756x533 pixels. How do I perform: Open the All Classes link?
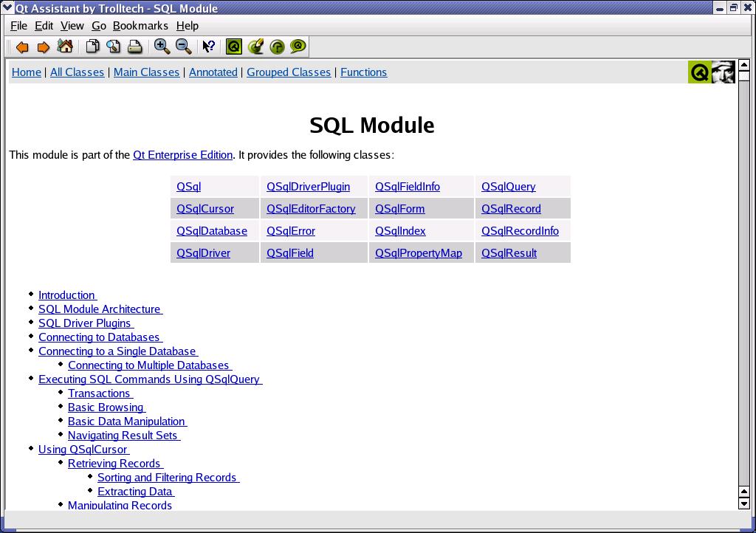click(x=77, y=72)
